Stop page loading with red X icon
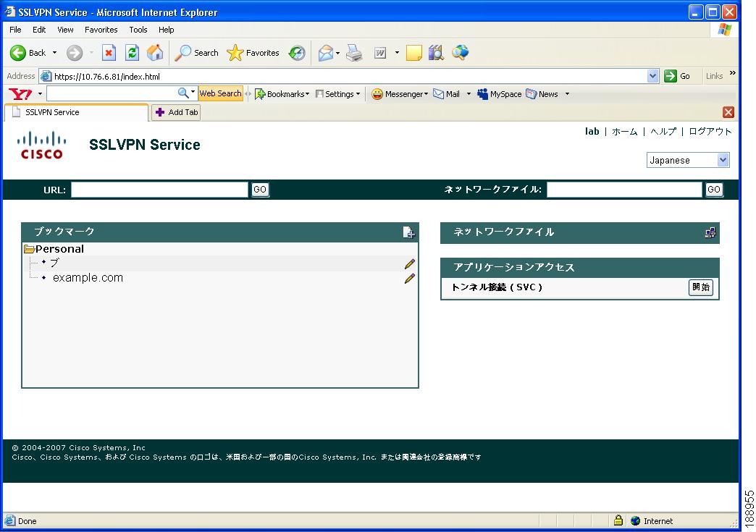 pyautogui.click(x=109, y=53)
